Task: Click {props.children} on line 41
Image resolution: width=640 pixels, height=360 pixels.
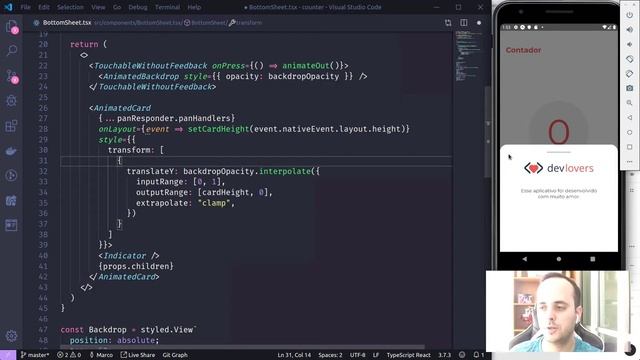Action: click(136, 266)
